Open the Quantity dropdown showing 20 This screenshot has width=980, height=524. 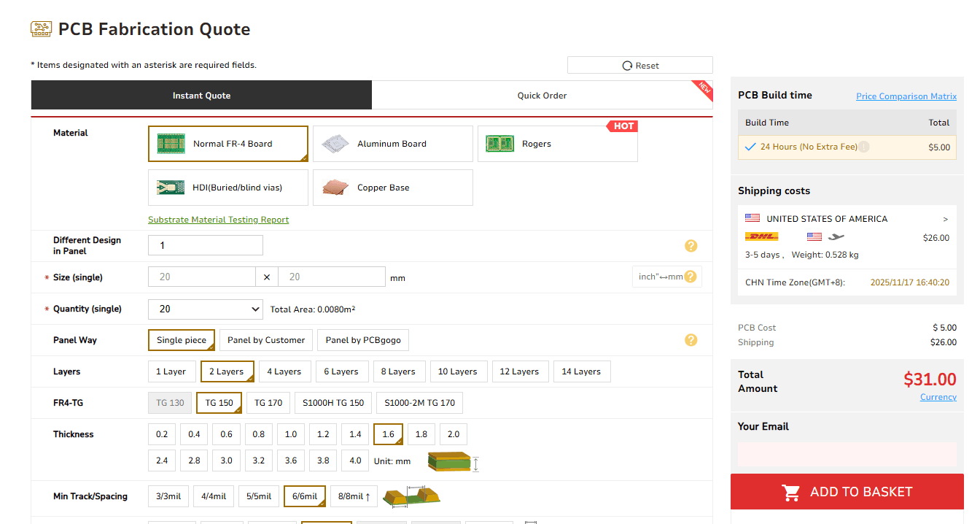pos(205,309)
